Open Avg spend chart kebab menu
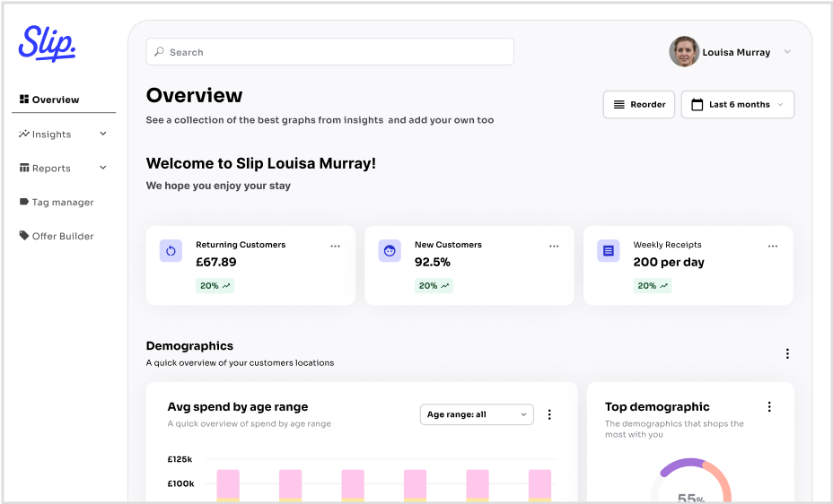This screenshot has width=833, height=504. click(549, 414)
